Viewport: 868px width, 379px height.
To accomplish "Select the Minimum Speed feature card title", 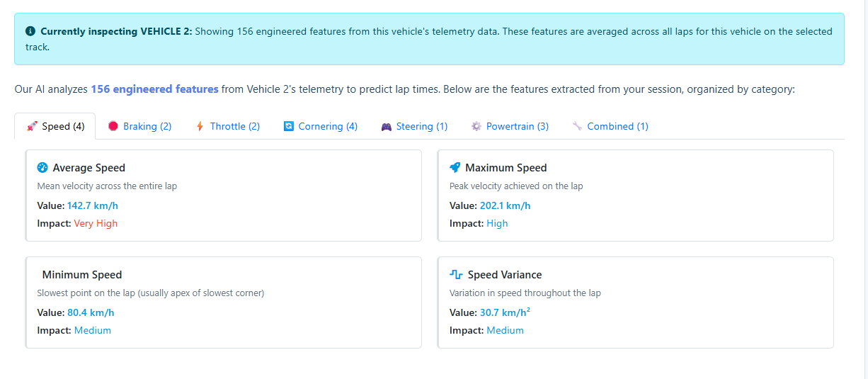I will (x=82, y=275).
